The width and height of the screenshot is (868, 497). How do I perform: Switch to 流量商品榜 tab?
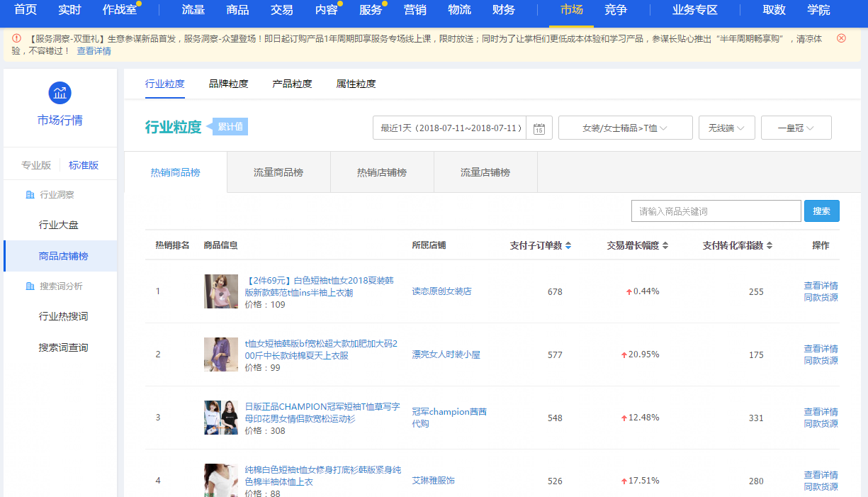pyautogui.click(x=278, y=172)
